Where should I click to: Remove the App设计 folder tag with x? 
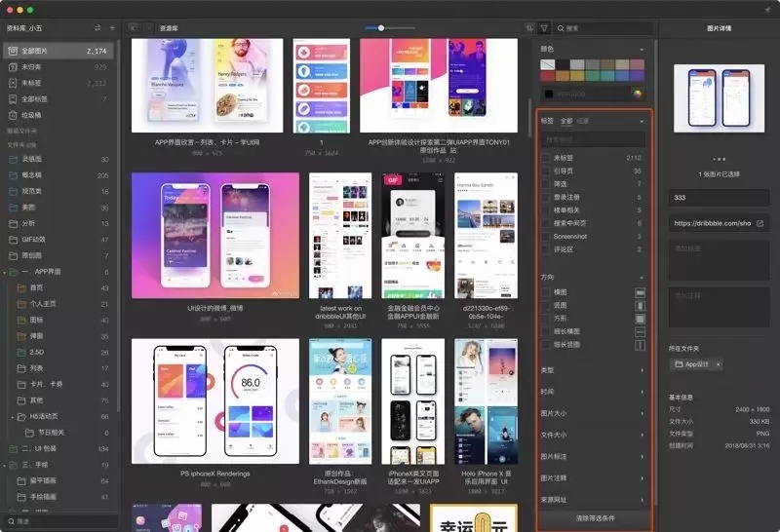718,364
